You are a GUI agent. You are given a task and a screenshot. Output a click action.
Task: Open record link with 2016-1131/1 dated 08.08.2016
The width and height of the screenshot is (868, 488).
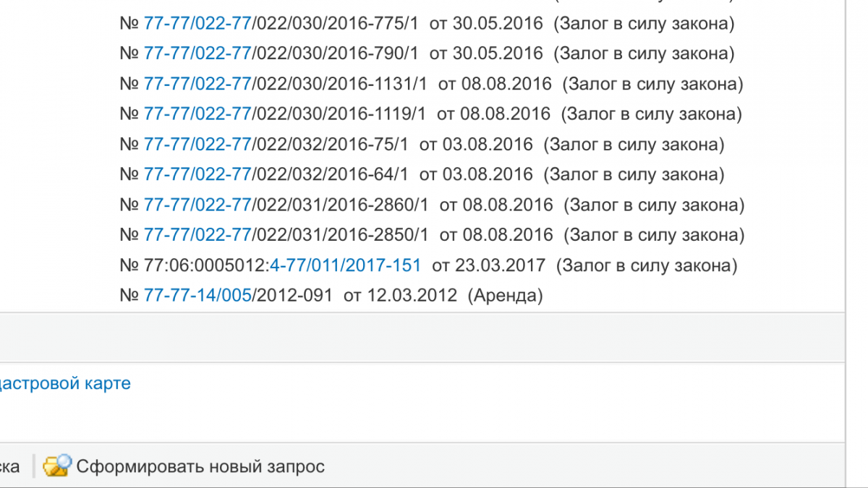(197, 84)
